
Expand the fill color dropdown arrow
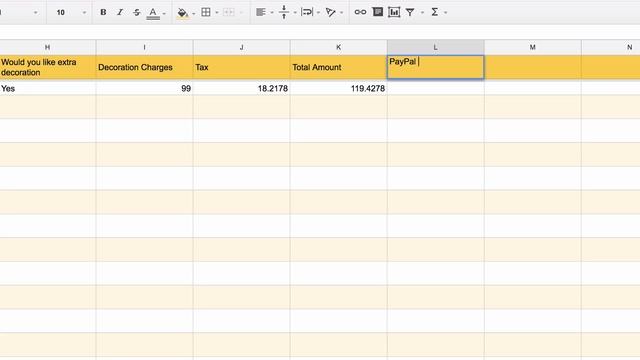coord(193,13)
